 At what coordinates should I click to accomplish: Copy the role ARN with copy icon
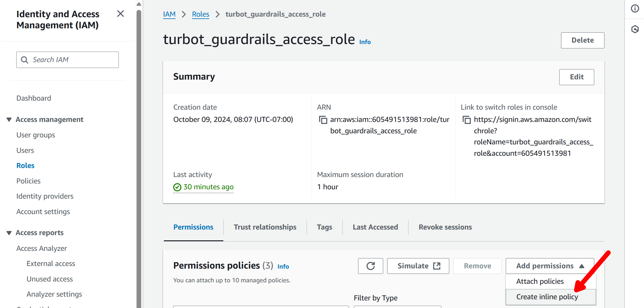click(x=323, y=120)
